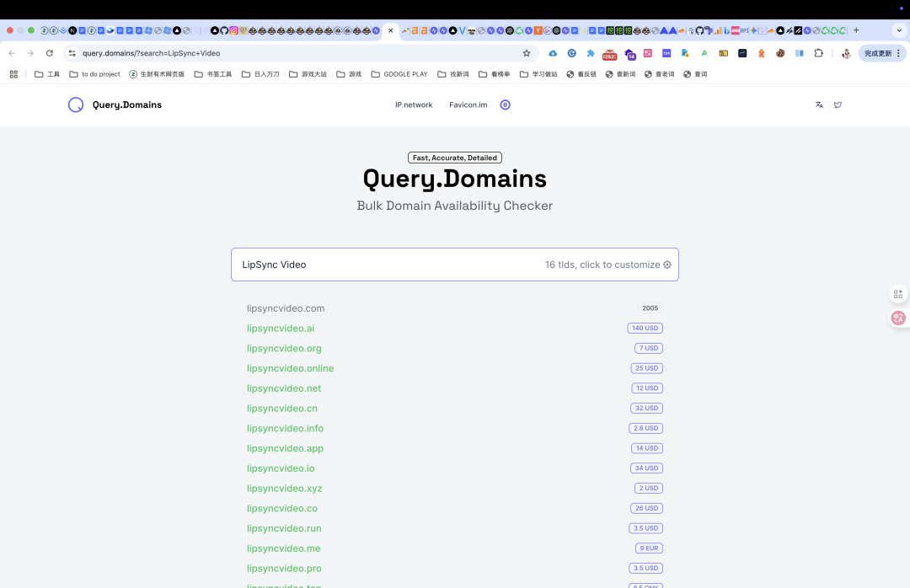Viewport: 910px width, 588px height.
Task: Open the language translation icon in header
Action: [x=819, y=105]
